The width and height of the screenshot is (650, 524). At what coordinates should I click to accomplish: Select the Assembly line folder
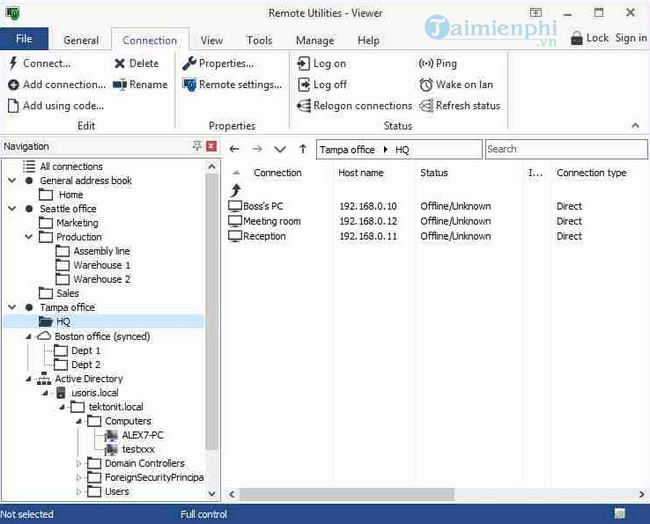(102, 251)
